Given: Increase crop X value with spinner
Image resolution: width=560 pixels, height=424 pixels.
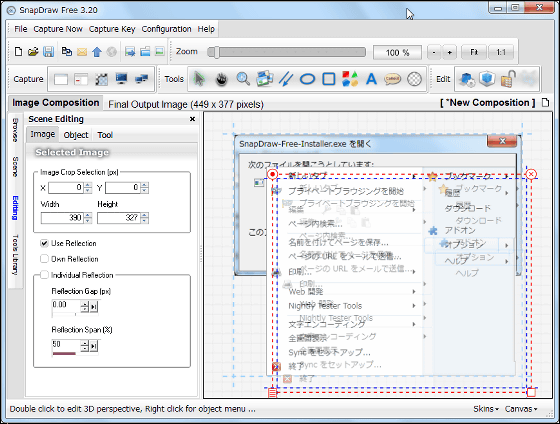Looking at the screenshot, I should point(88,185).
